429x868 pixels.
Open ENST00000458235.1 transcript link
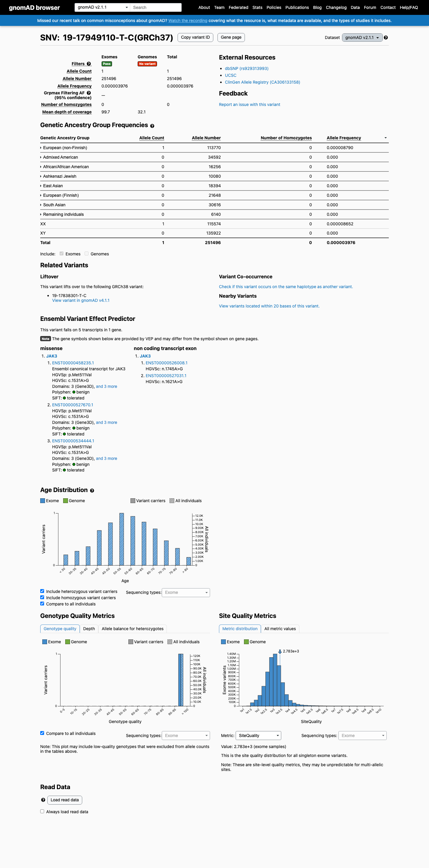click(73, 363)
